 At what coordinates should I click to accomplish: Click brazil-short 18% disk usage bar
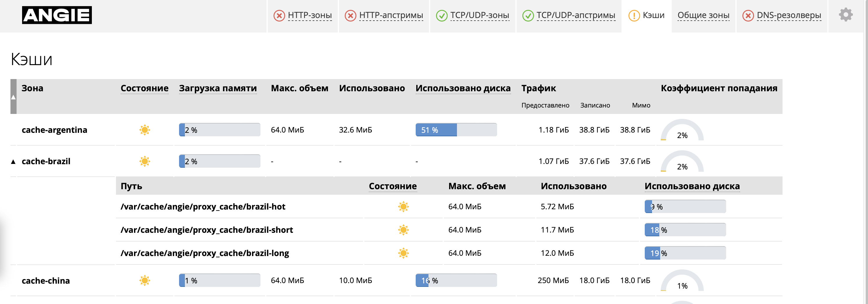[685, 230]
